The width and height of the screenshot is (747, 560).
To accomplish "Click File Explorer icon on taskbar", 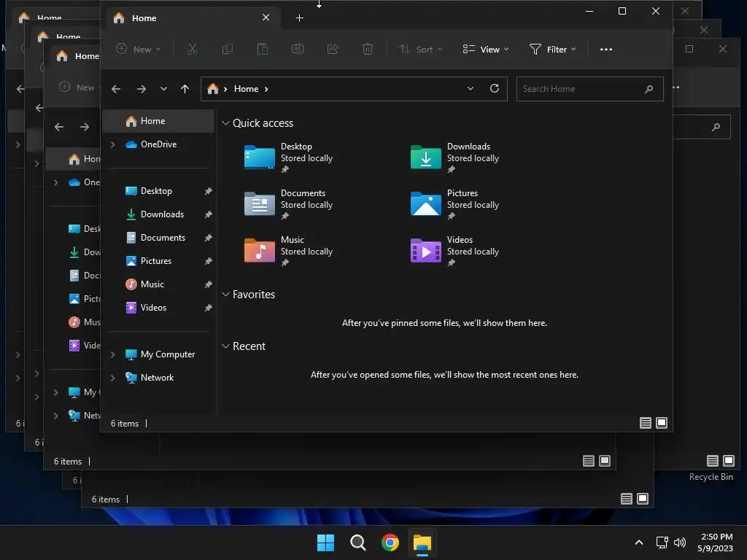I will point(422,542).
